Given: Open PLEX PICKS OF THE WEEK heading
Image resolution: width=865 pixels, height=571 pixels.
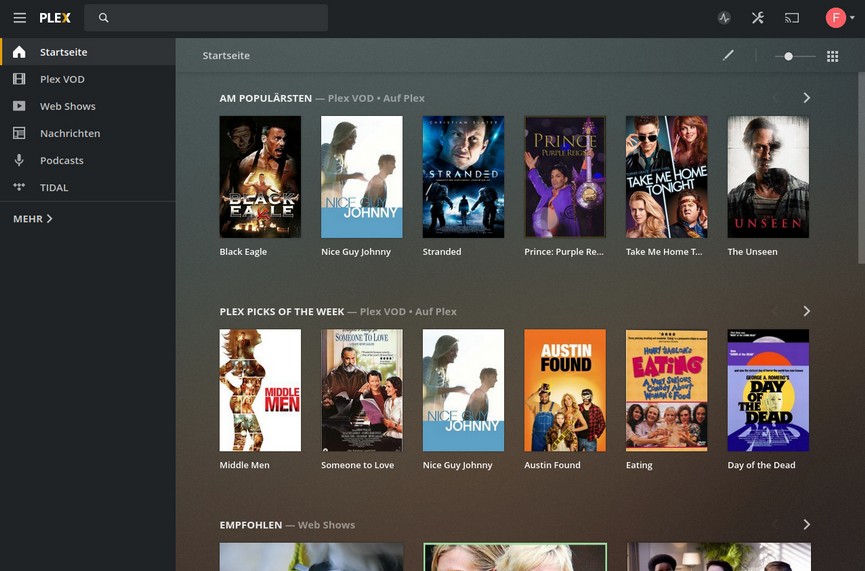Looking at the screenshot, I should 282,312.
